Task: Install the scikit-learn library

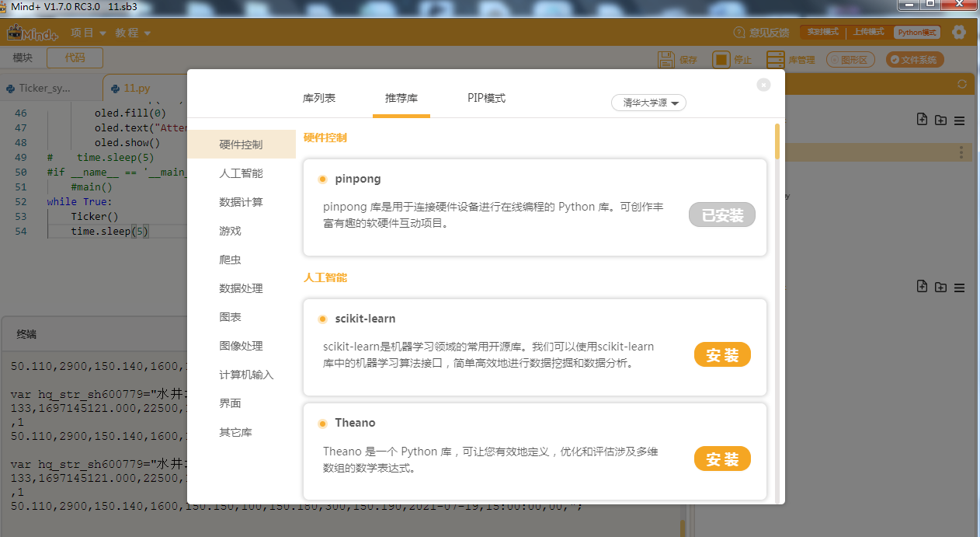Action: (722, 355)
